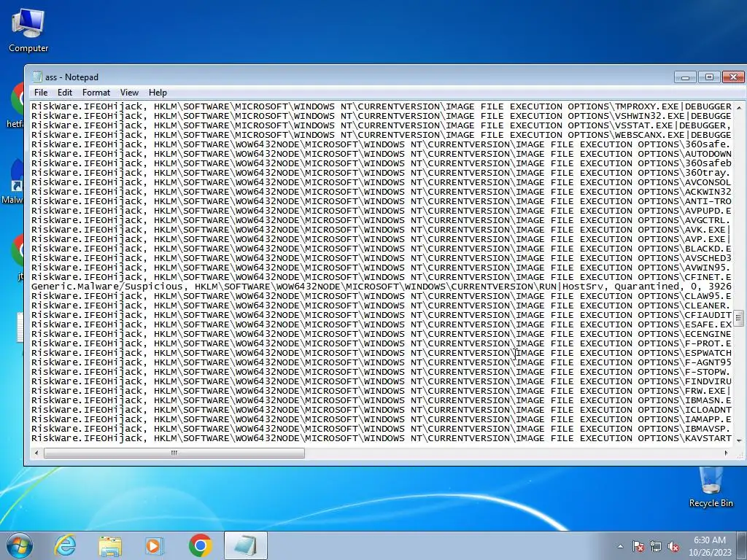Open the File menu
This screenshot has width=747, height=560.
click(41, 93)
